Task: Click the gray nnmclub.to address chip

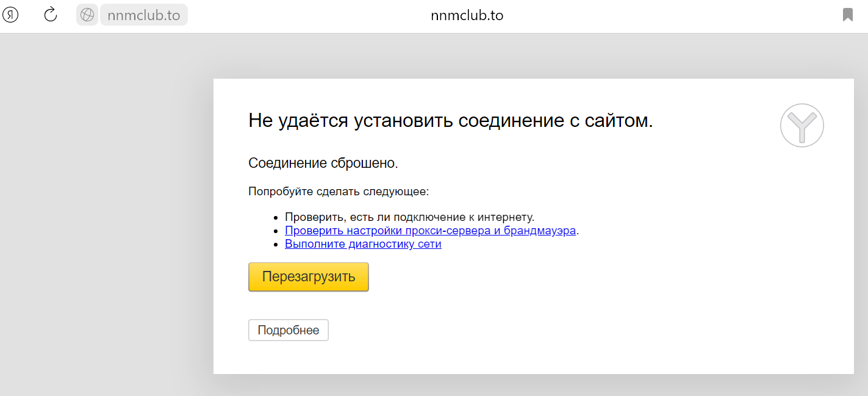Action: click(x=144, y=15)
